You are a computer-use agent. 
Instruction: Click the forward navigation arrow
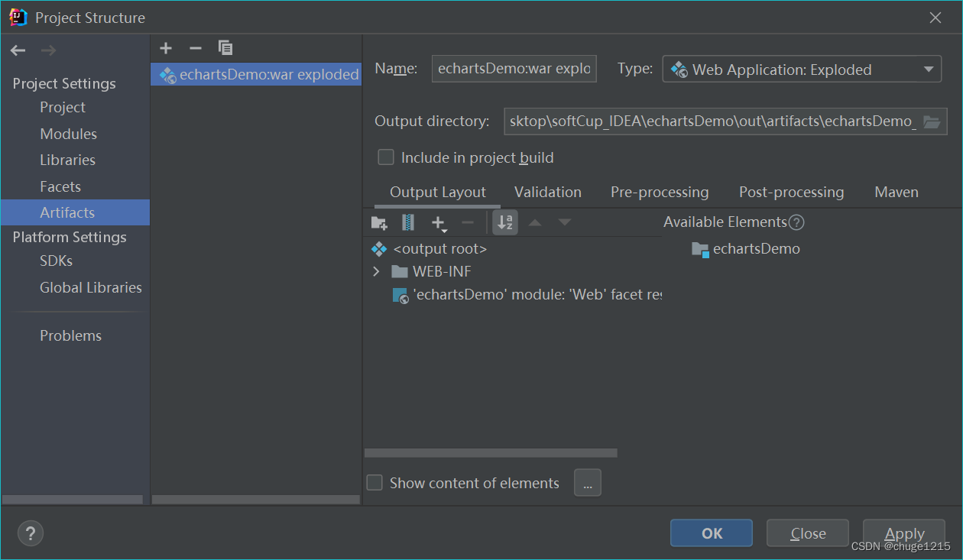point(48,50)
